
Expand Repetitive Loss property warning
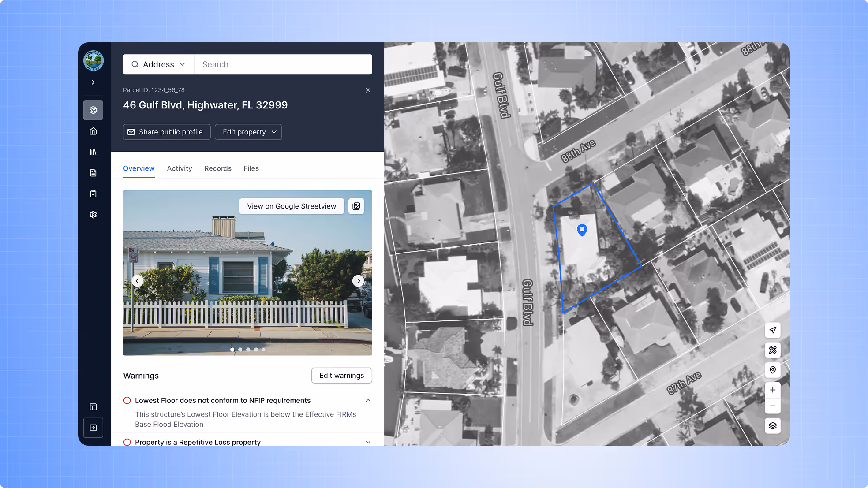coord(368,442)
